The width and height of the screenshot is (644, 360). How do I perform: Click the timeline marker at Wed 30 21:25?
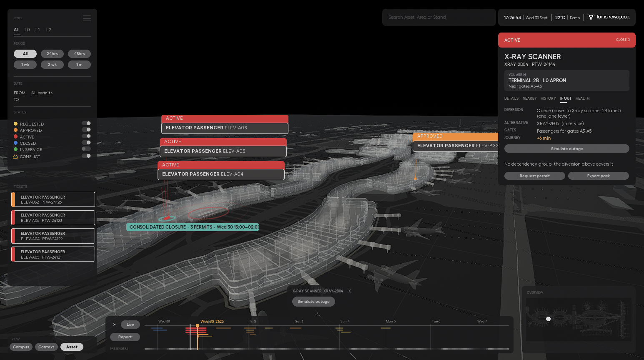coord(198,325)
